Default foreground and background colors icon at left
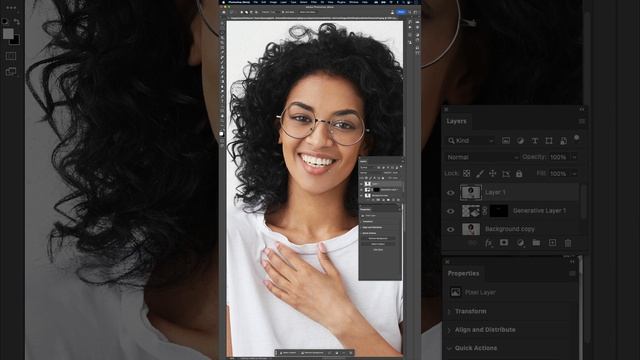The height and width of the screenshot is (360, 640). click(x=5, y=21)
